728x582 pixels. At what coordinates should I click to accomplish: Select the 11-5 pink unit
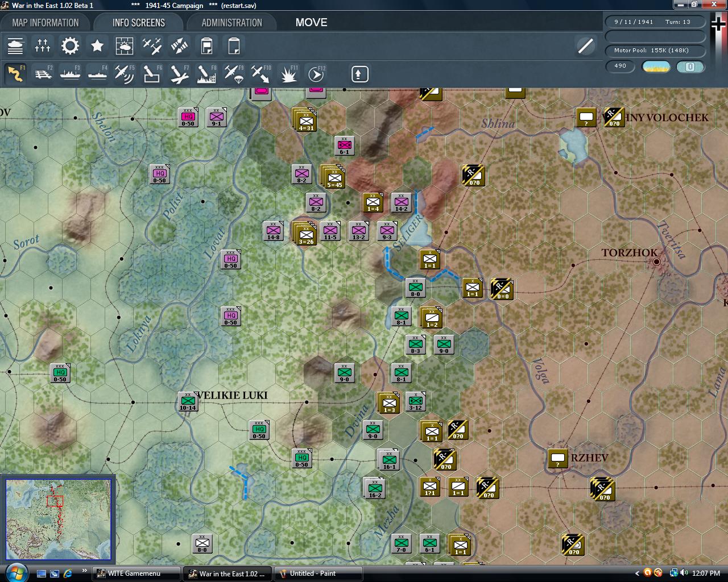click(x=330, y=231)
